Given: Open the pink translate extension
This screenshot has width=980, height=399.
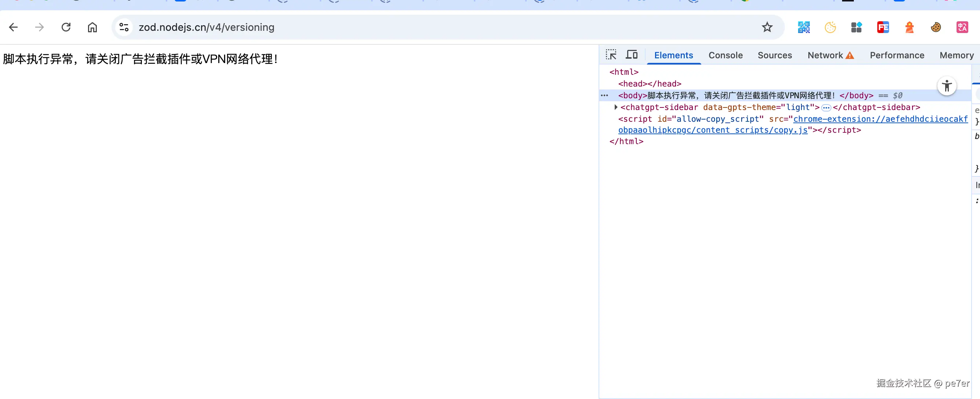Looking at the screenshot, I should (x=962, y=28).
